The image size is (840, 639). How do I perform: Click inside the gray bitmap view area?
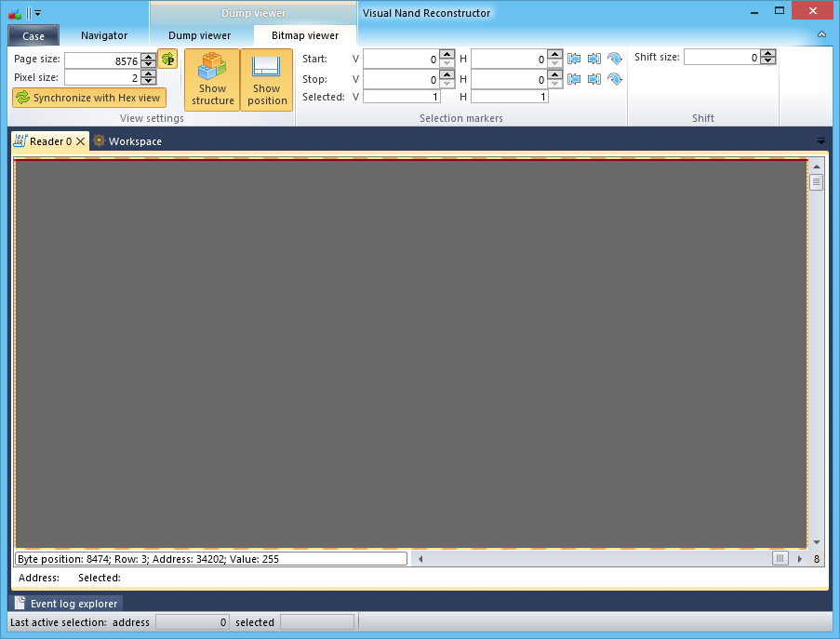click(411, 353)
